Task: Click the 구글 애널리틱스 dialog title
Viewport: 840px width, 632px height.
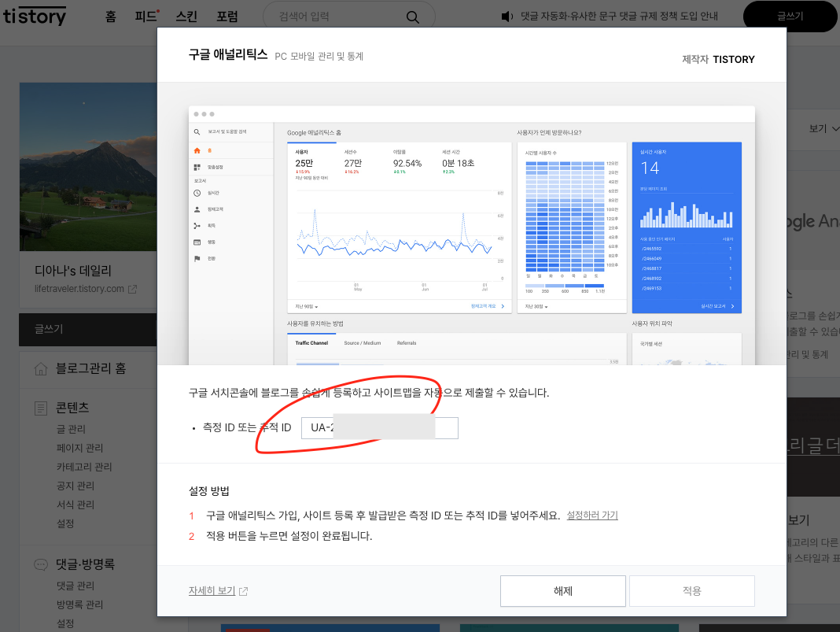Action: (227, 54)
